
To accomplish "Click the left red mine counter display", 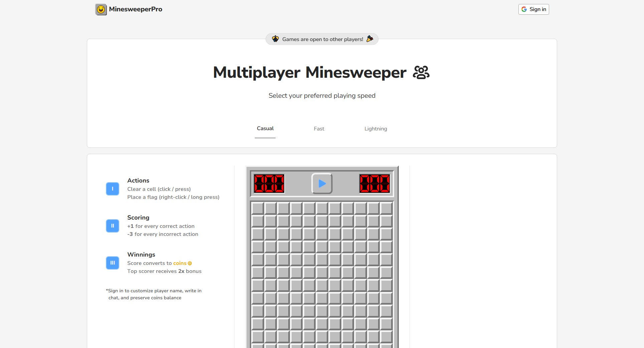I will point(269,184).
